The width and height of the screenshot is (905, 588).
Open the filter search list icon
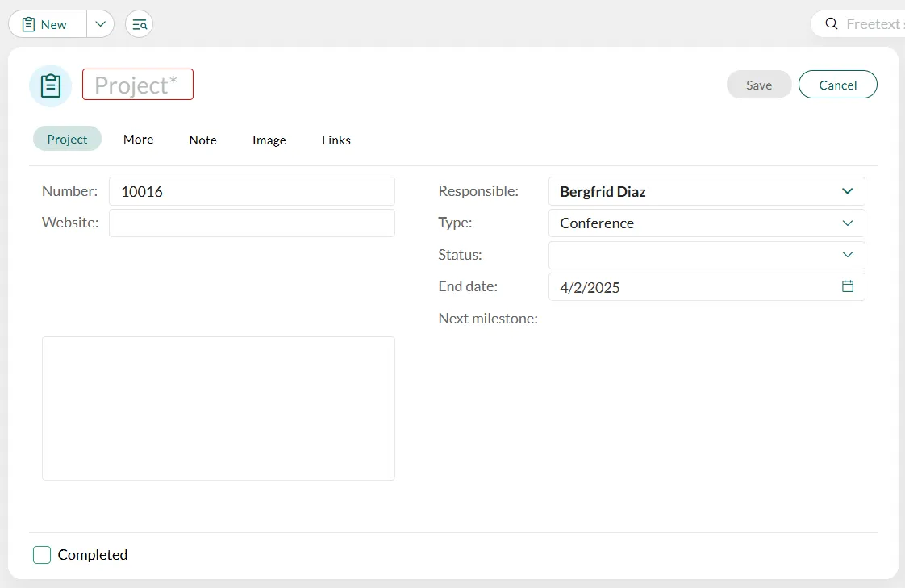139,24
